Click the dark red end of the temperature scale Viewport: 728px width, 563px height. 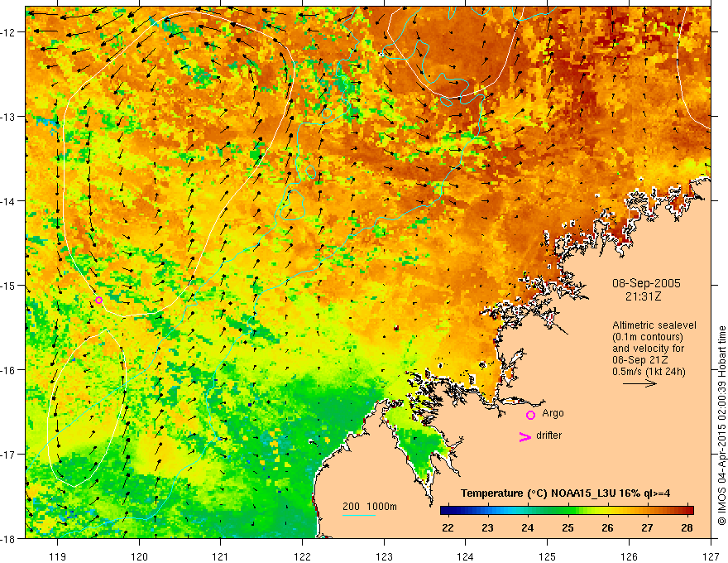(x=689, y=510)
